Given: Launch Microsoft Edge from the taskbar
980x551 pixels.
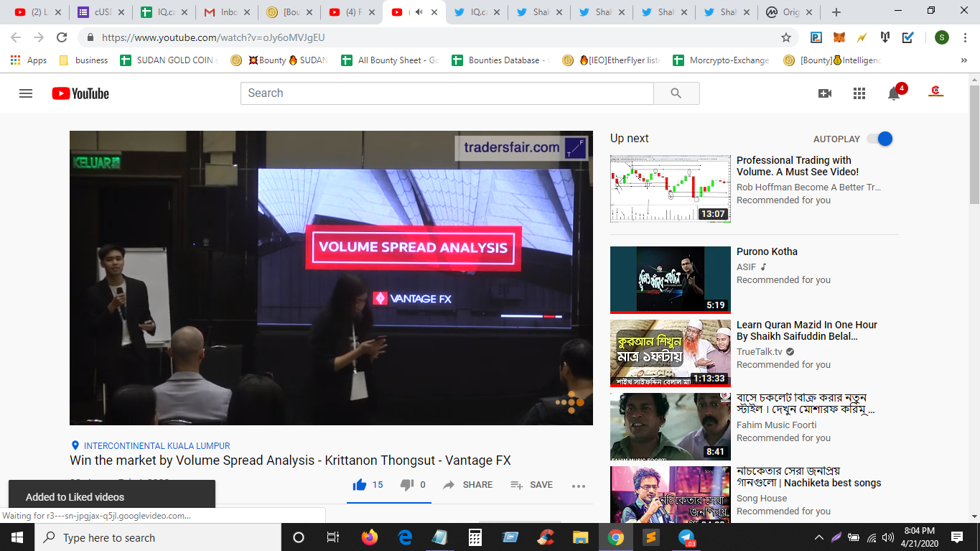Looking at the screenshot, I should pos(405,537).
